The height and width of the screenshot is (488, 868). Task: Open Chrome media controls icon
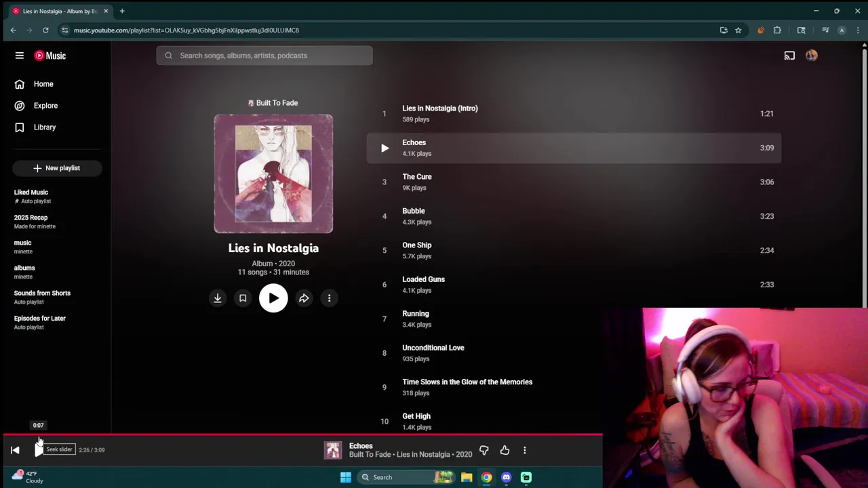[825, 30]
